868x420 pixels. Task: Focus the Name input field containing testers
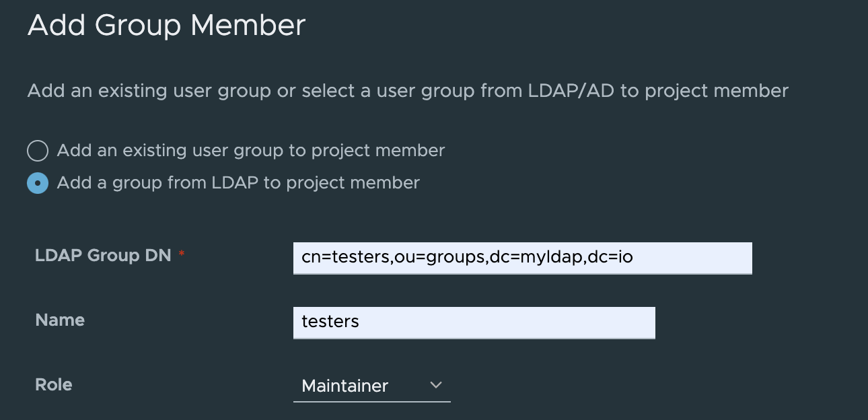474,322
